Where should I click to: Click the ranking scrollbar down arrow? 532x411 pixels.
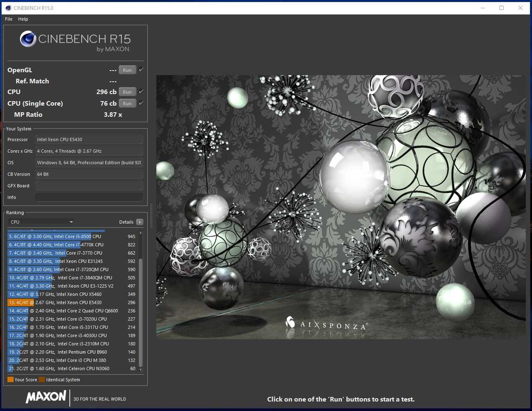pyautogui.click(x=141, y=370)
